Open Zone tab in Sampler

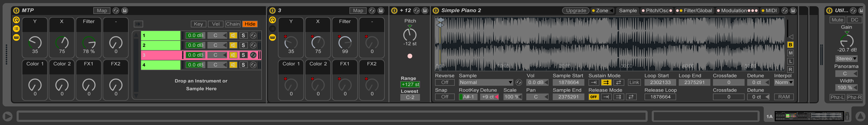pos(602,11)
